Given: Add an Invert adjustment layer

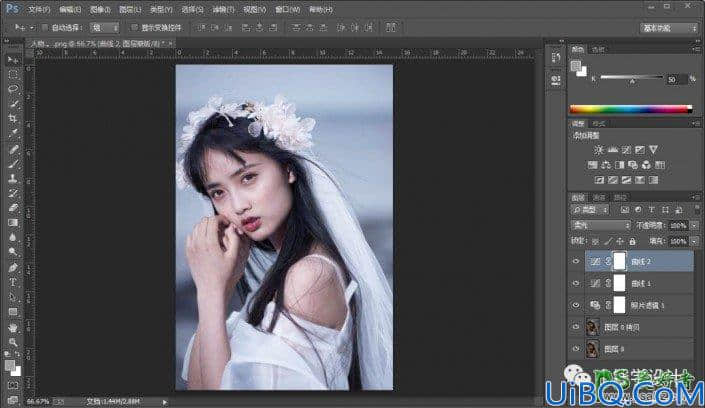Looking at the screenshot, I should pos(599,180).
